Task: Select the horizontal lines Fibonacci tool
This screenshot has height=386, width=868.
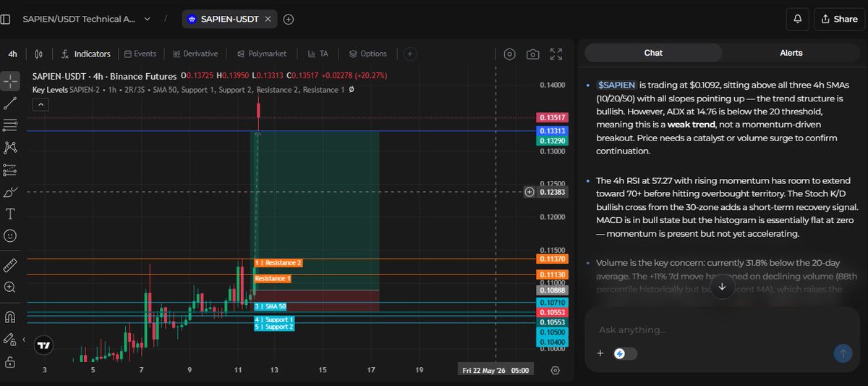Action: (x=10, y=125)
